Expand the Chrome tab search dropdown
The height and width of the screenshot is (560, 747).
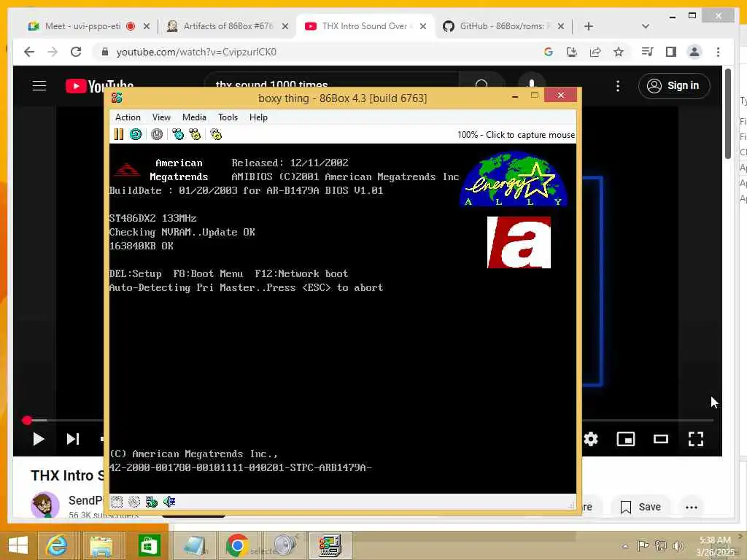coord(646,26)
